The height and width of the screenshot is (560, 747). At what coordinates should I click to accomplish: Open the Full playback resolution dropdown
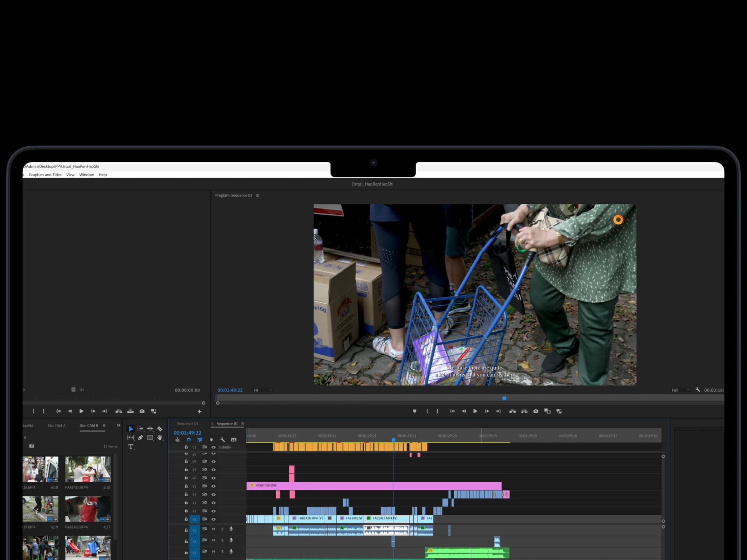click(680, 390)
